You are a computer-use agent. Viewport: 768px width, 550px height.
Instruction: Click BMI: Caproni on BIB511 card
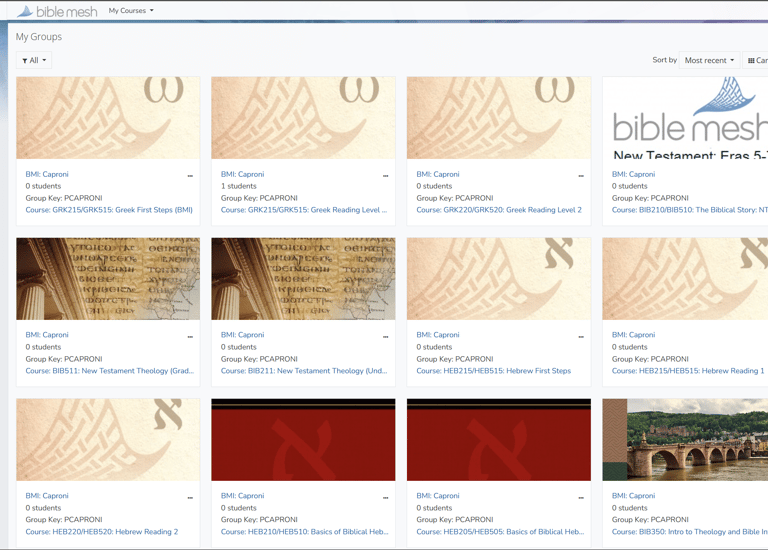pyautogui.click(x=47, y=335)
